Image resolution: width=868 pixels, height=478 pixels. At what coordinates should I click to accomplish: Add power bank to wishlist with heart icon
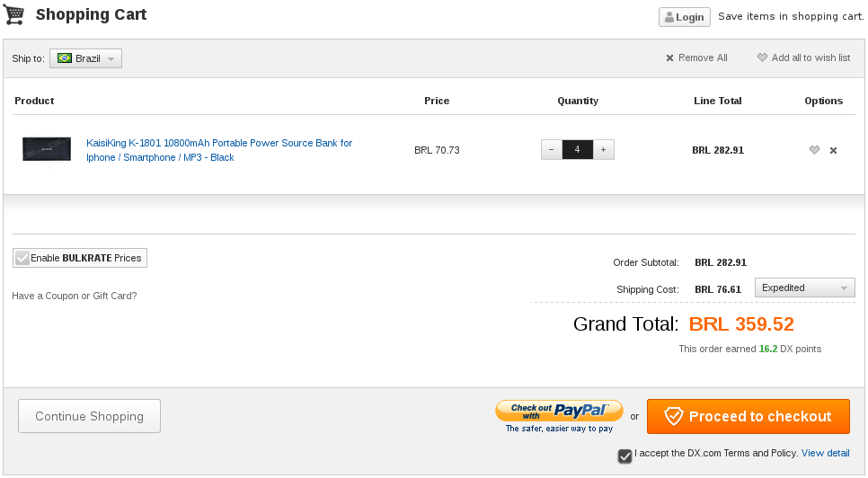click(x=814, y=150)
